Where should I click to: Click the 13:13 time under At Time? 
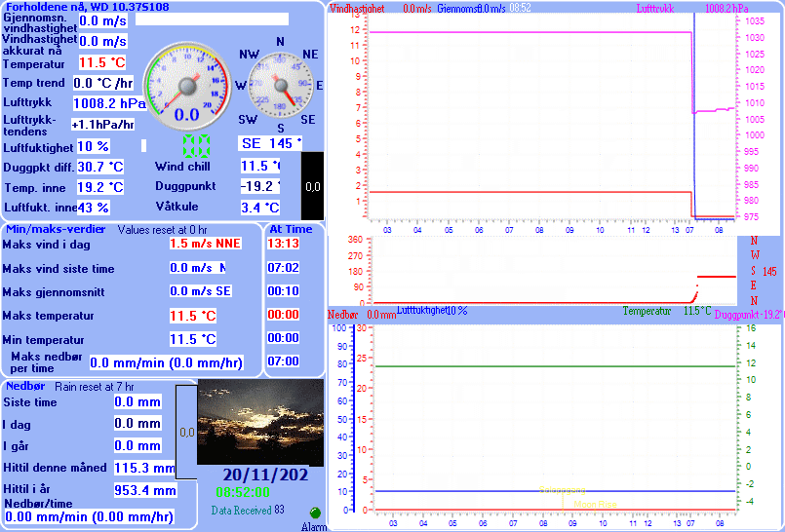pyautogui.click(x=284, y=244)
